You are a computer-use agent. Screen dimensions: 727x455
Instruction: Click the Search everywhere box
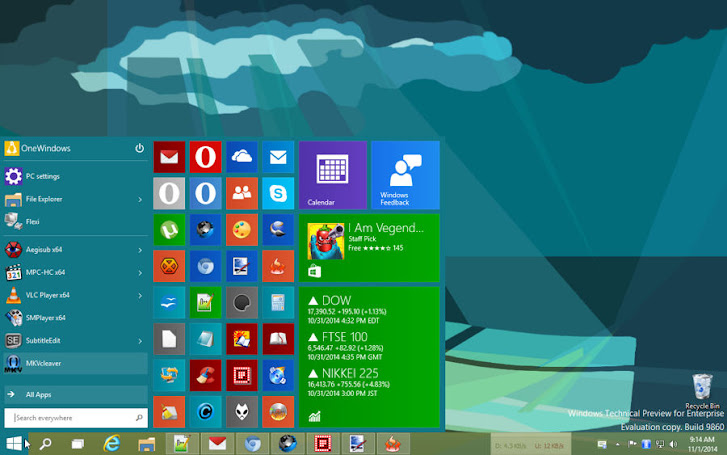[x=76, y=418]
